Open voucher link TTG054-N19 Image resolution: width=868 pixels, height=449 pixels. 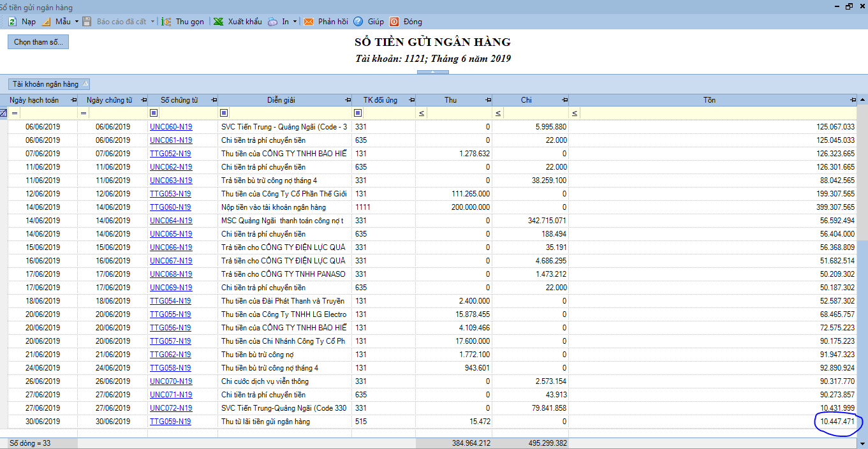point(170,301)
